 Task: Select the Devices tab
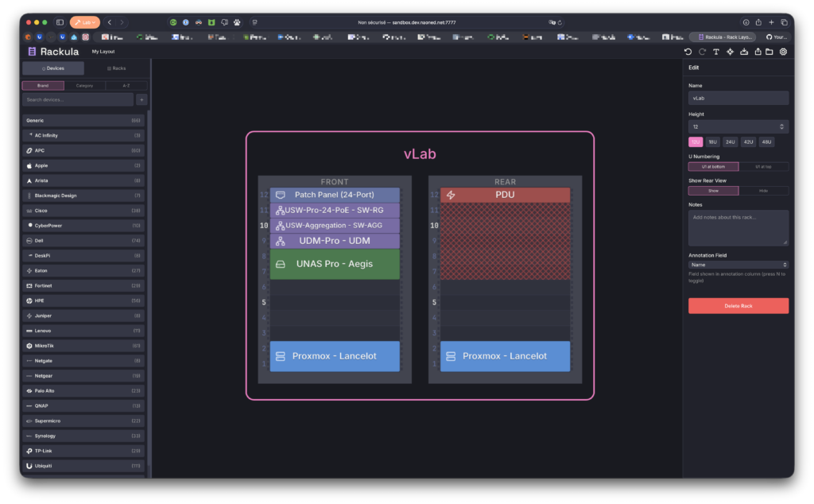click(x=52, y=68)
